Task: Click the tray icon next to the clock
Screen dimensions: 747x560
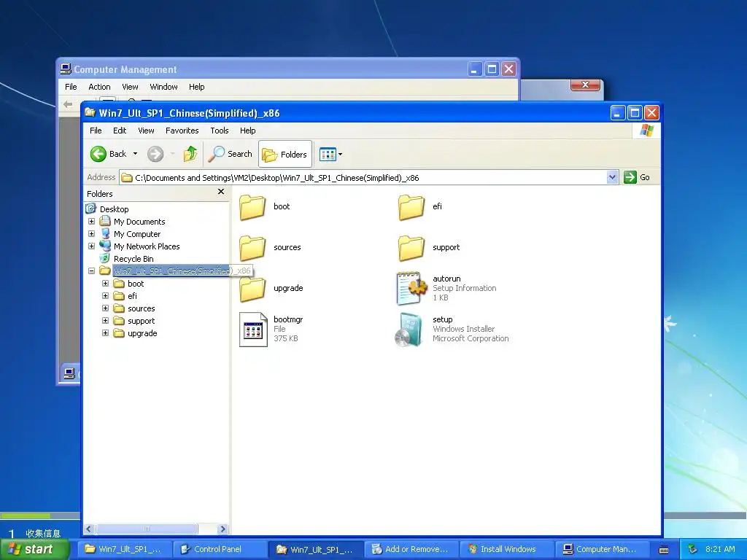Action: click(x=693, y=549)
